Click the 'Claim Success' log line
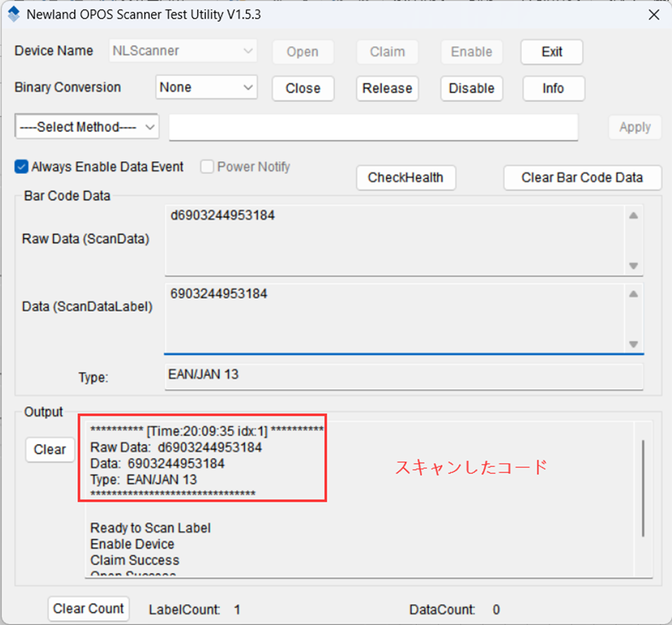672x625 pixels. click(134, 561)
